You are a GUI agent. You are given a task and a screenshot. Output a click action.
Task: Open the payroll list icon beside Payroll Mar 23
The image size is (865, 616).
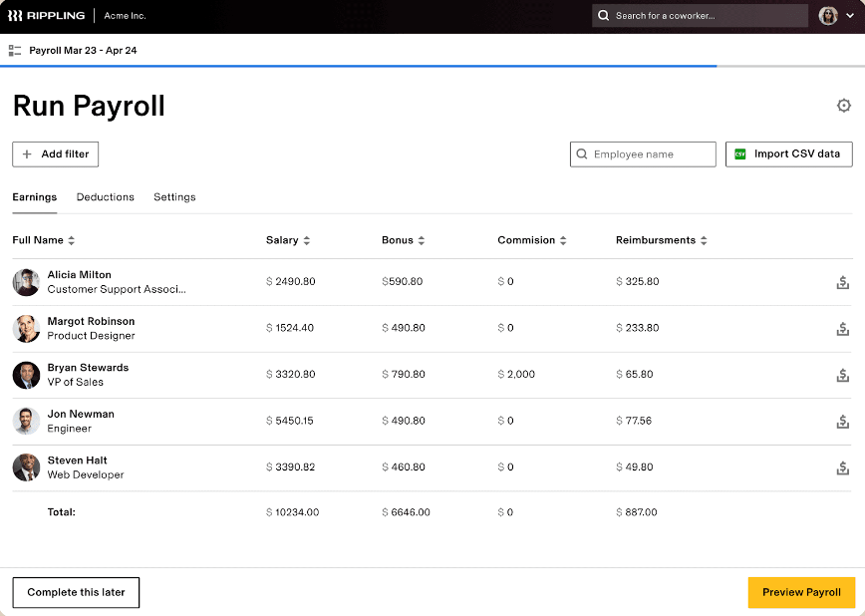[15, 51]
